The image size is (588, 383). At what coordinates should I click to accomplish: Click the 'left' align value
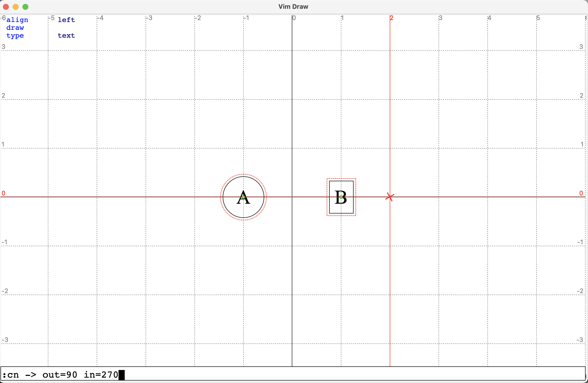66,20
